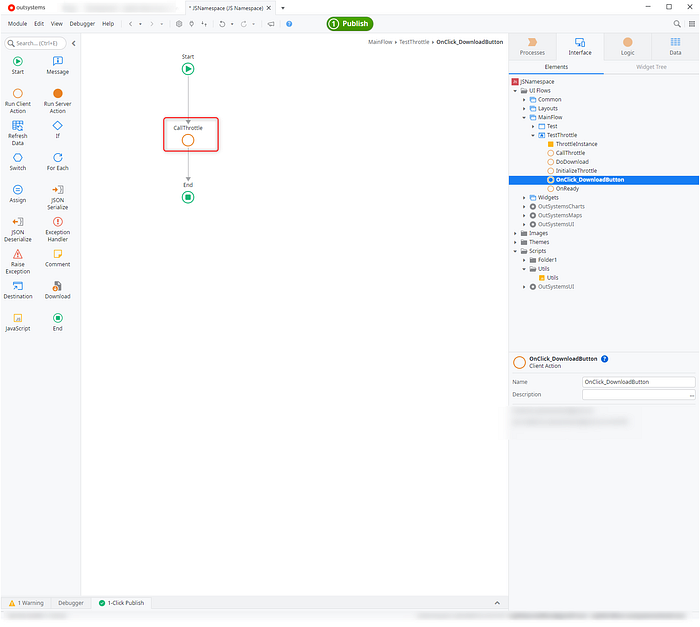Image resolution: width=700 pixels, height=627 pixels.
Task: Open the 1 Warning tab
Action: pos(27,603)
